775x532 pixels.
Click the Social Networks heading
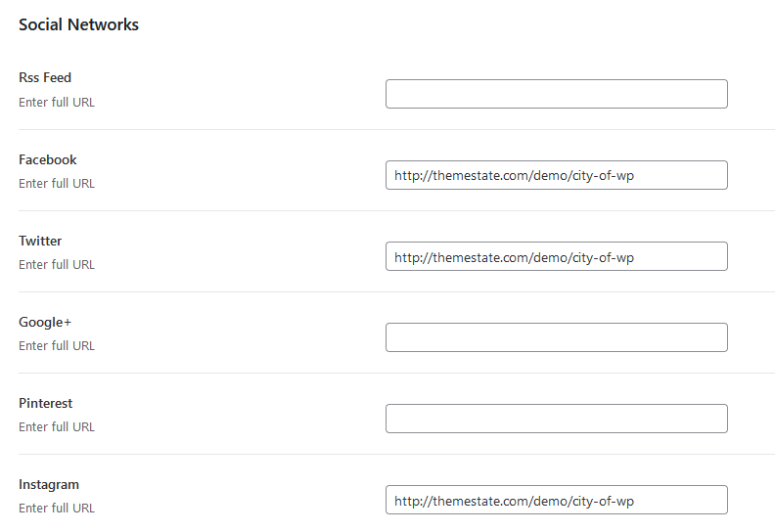point(78,24)
